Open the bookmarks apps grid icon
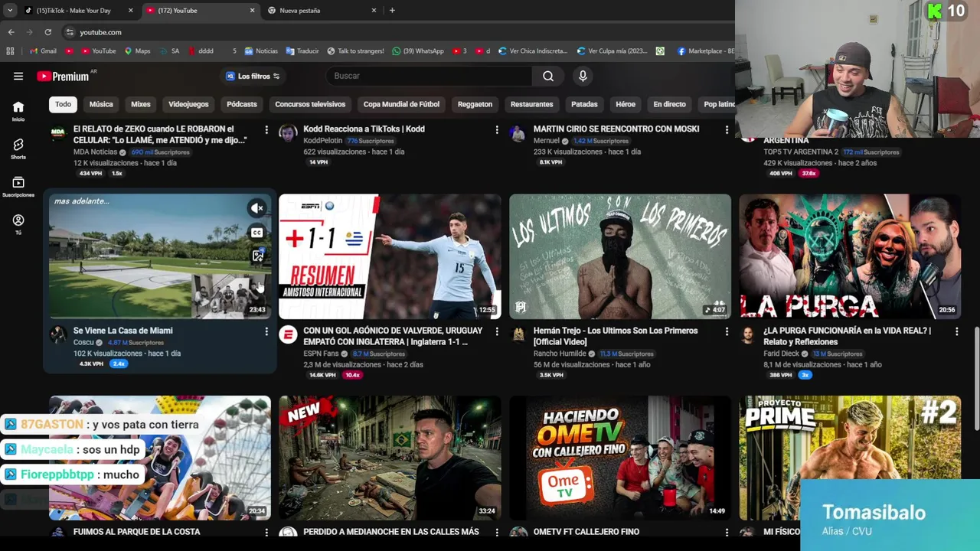The image size is (980, 551). click(x=10, y=51)
